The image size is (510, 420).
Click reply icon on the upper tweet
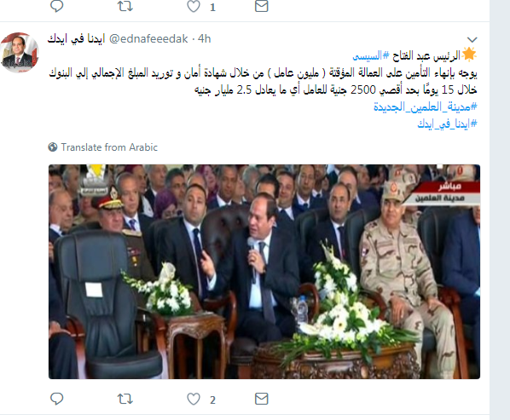click(x=56, y=6)
